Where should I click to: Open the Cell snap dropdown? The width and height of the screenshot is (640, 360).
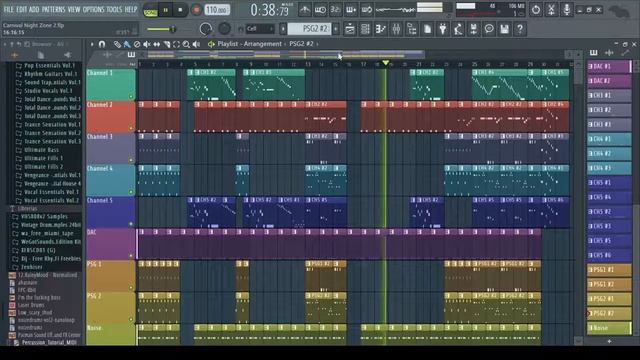[x=260, y=29]
